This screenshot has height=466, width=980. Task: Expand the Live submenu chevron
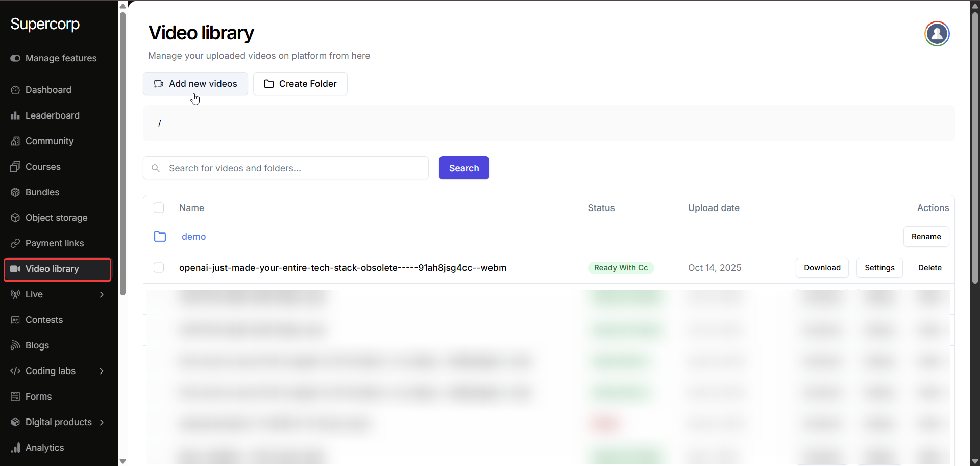pos(102,294)
